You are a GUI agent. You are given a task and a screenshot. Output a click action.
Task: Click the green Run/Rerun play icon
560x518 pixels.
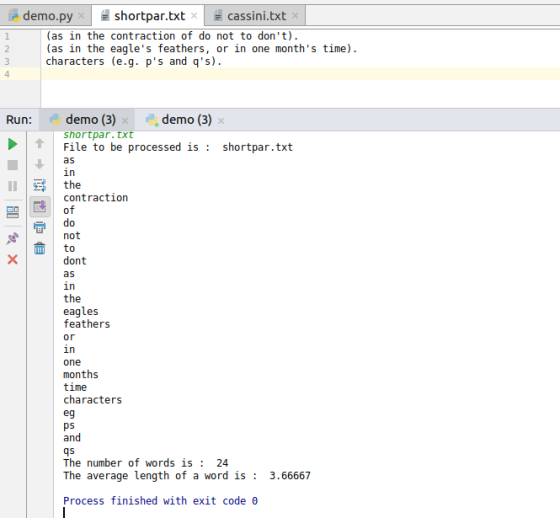tap(12, 144)
